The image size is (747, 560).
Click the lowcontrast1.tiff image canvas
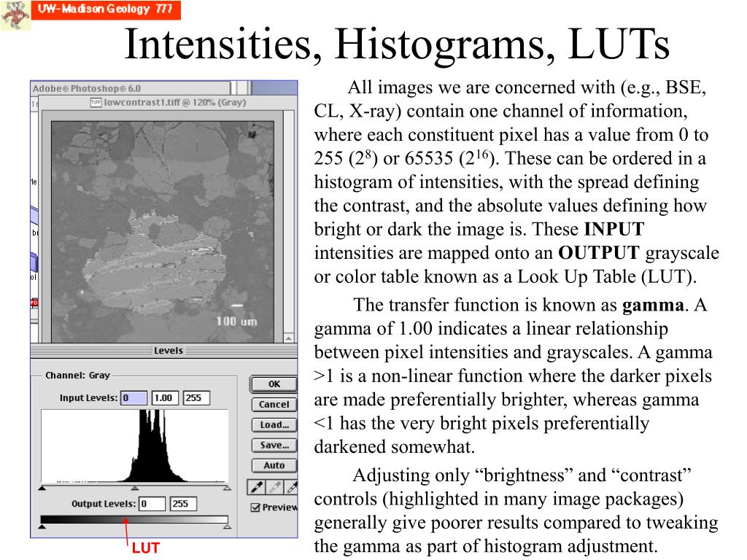coord(163,231)
